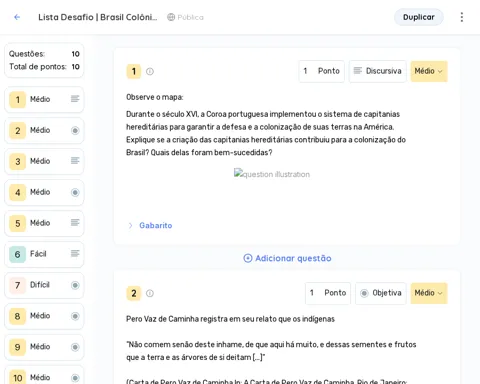Screen dimensions: 480x384
Task: Click the text 'Observe o mapa:'
Action: pos(155,97)
